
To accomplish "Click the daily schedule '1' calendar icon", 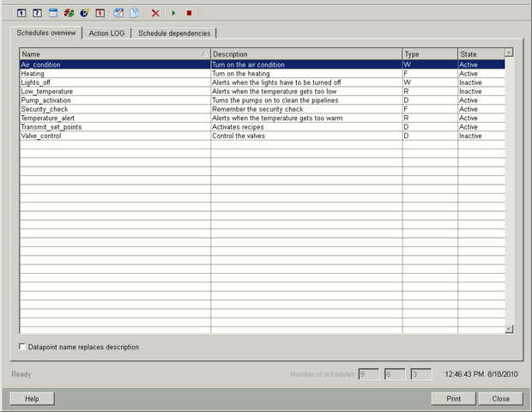I will pos(22,13).
